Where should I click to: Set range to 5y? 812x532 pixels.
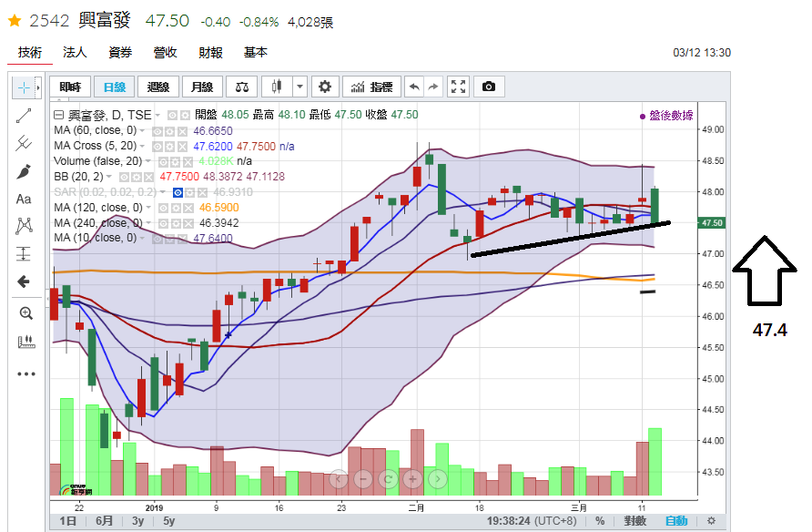168,520
